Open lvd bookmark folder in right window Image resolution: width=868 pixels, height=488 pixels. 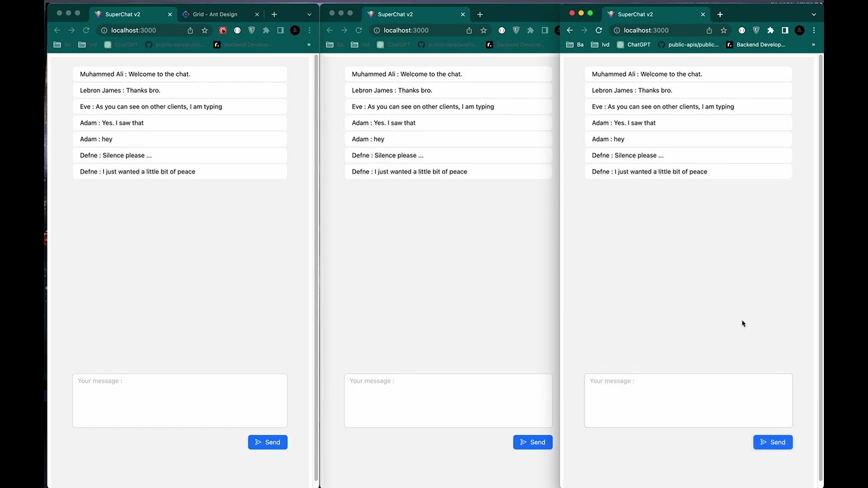[600, 45]
